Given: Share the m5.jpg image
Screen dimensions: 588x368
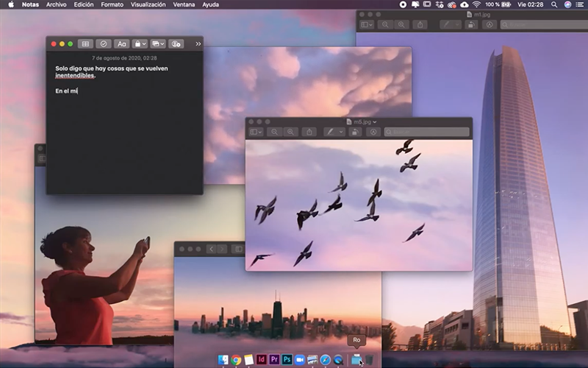Looking at the screenshot, I should (309, 132).
